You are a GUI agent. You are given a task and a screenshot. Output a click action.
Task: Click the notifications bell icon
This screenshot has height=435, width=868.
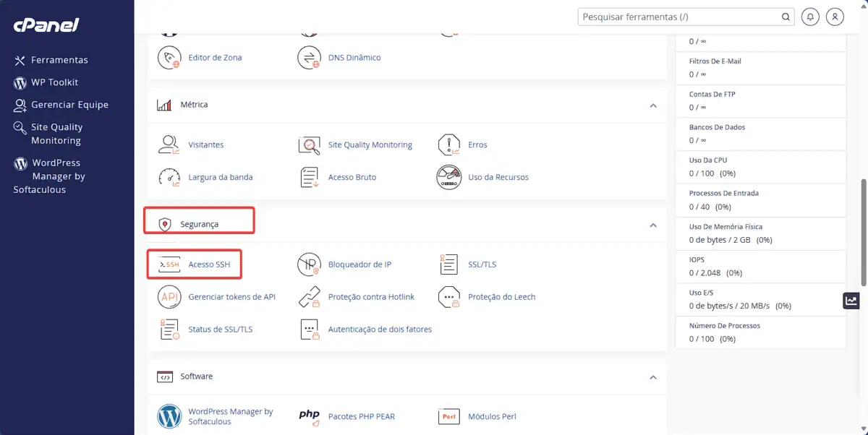tap(811, 17)
